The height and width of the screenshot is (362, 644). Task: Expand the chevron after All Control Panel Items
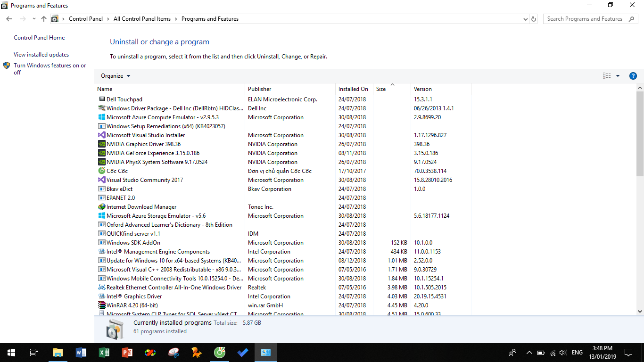click(x=176, y=19)
